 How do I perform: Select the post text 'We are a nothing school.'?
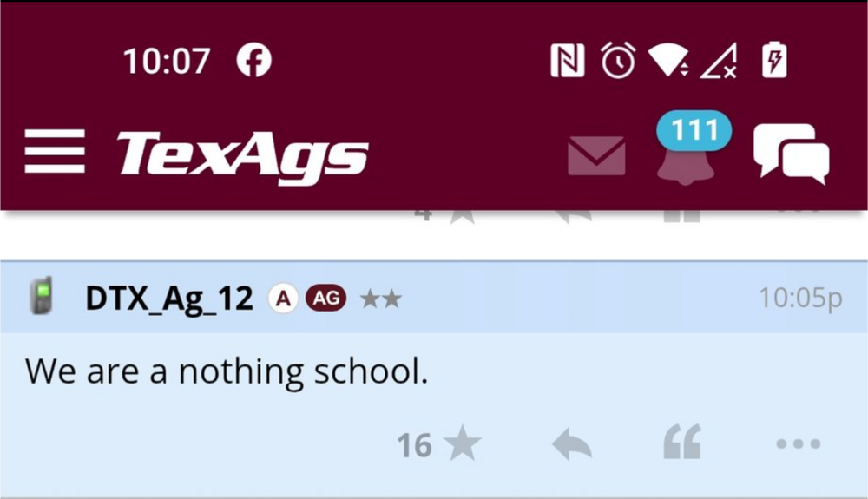point(227,371)
